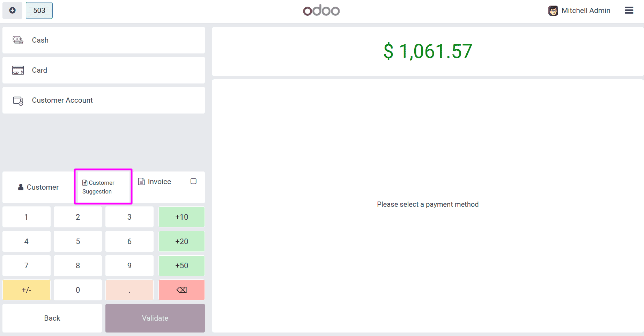Select order tab 503
The height and width of the screenshot is (336, 644).
coord(39,10)
